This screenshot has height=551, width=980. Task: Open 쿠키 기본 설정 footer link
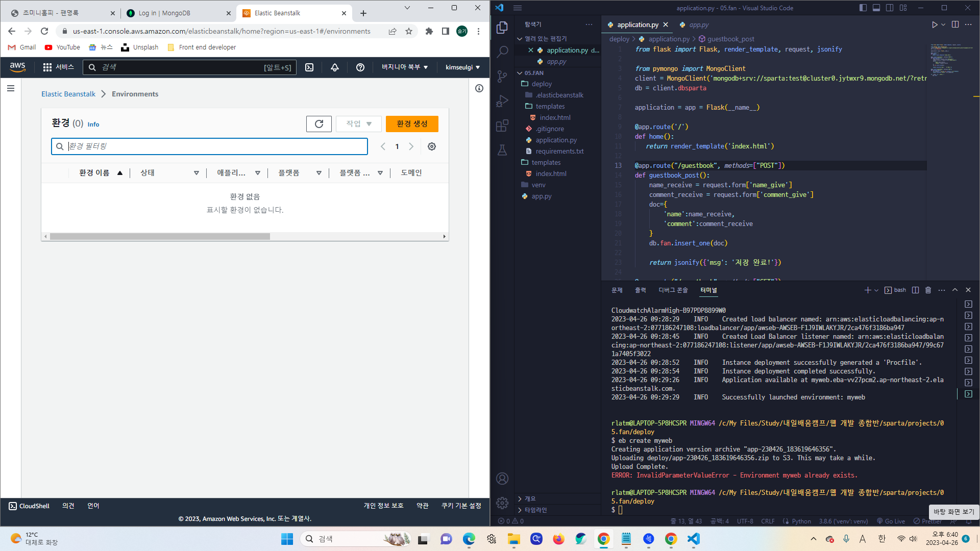pyautogui.click(x=461, y=506)
